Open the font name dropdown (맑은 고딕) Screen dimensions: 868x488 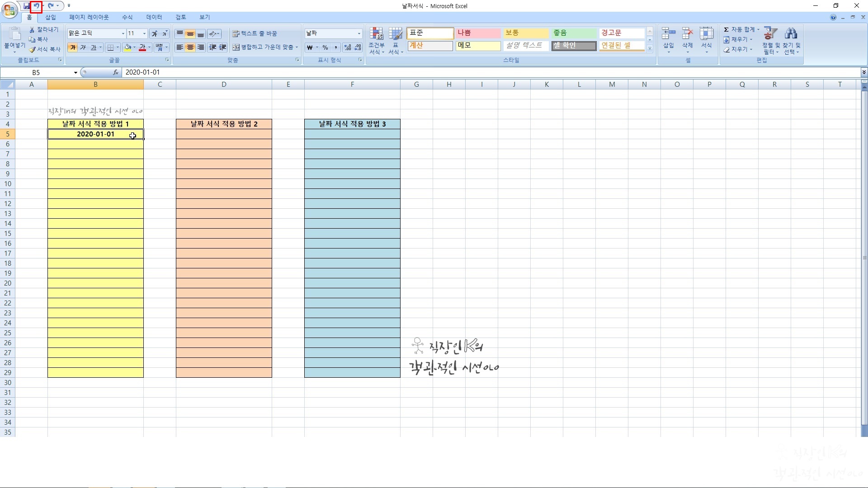(123, 33)
